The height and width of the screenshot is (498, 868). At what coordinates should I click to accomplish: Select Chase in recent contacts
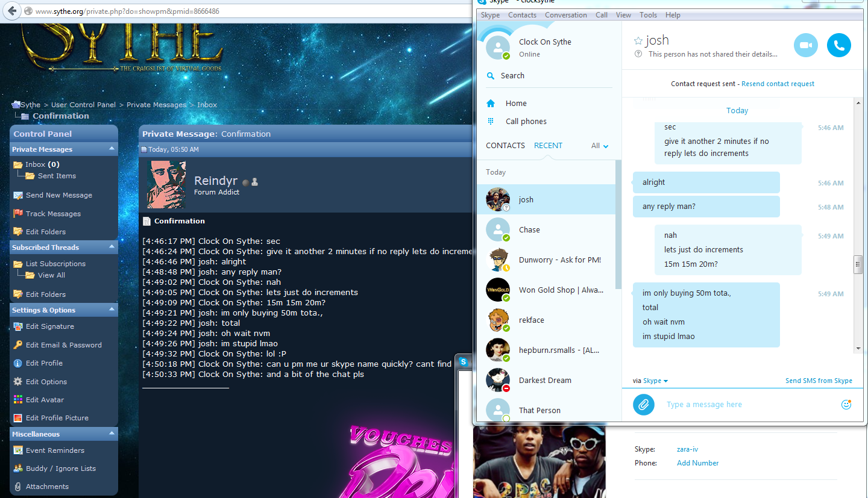546,229
